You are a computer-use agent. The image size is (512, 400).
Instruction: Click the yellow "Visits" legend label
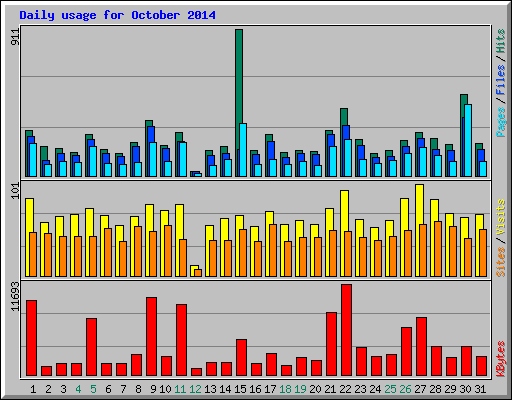point(501,218)
